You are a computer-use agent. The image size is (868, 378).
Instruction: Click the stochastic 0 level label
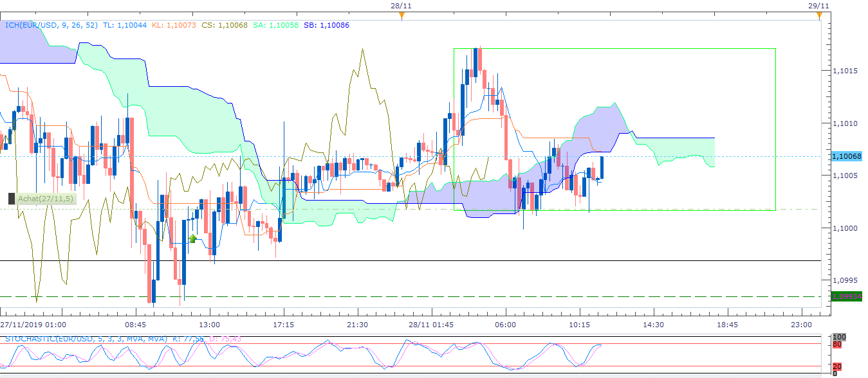click(835, 373)
